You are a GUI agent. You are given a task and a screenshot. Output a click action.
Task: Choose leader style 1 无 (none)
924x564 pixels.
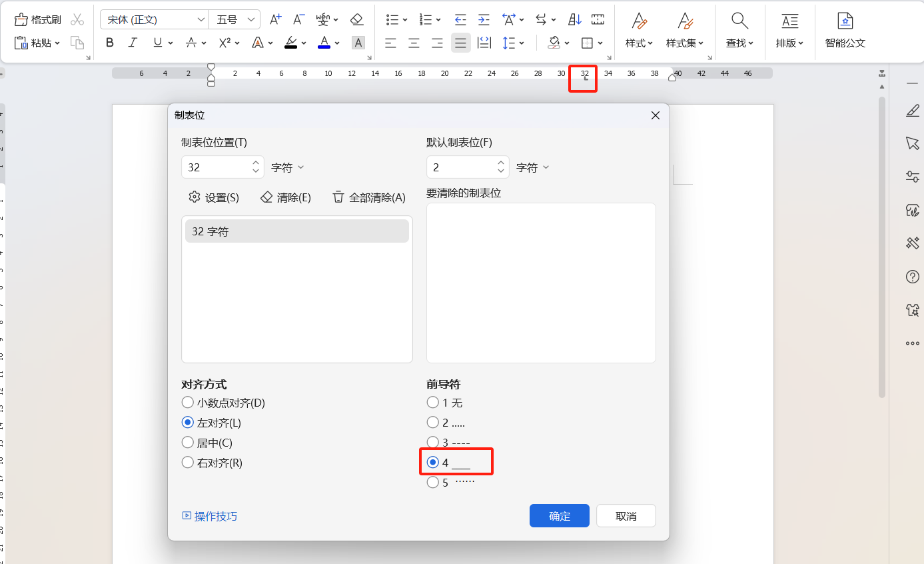pos(432,402)
